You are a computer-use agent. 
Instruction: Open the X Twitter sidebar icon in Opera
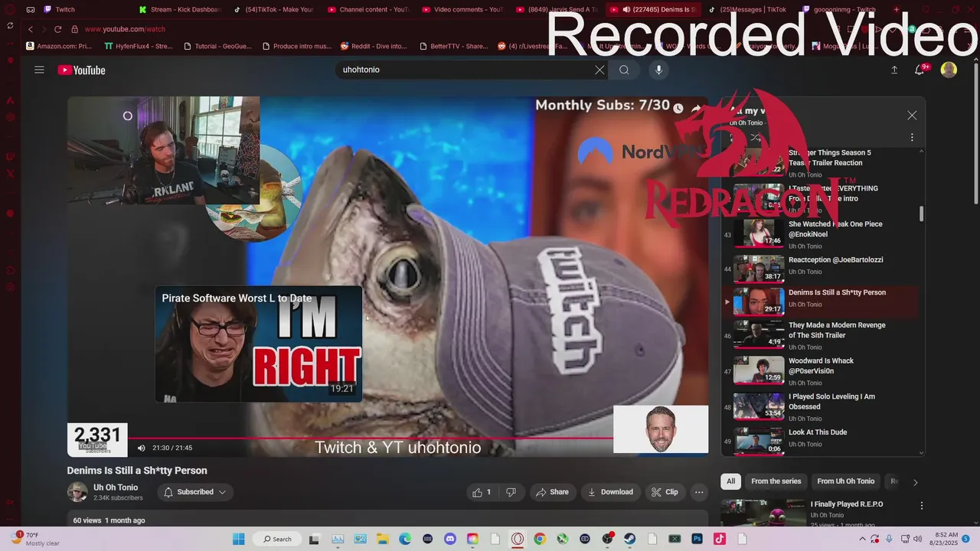[x=10, y=174]
